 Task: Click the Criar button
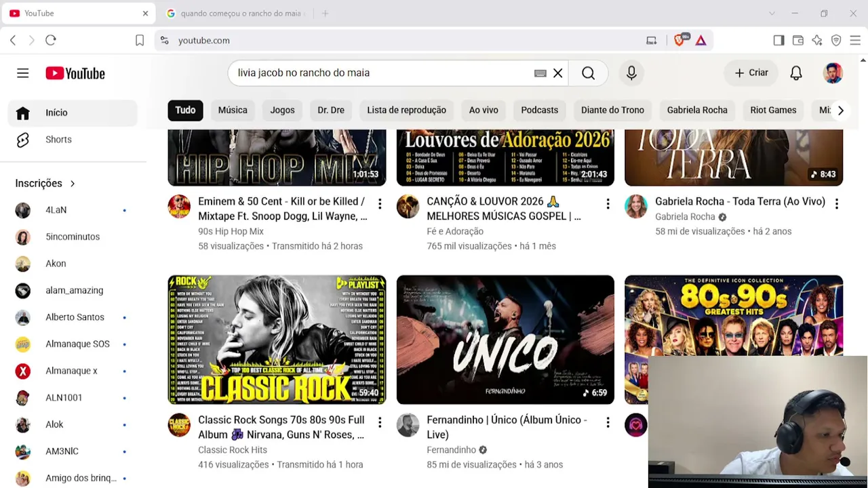[x=751, y=73]
